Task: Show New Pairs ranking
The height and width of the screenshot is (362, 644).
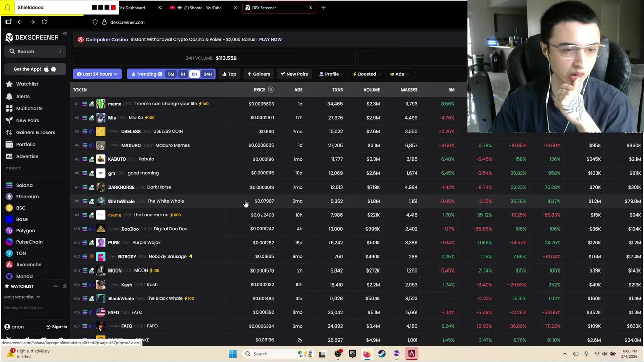Action: [294, 74]
